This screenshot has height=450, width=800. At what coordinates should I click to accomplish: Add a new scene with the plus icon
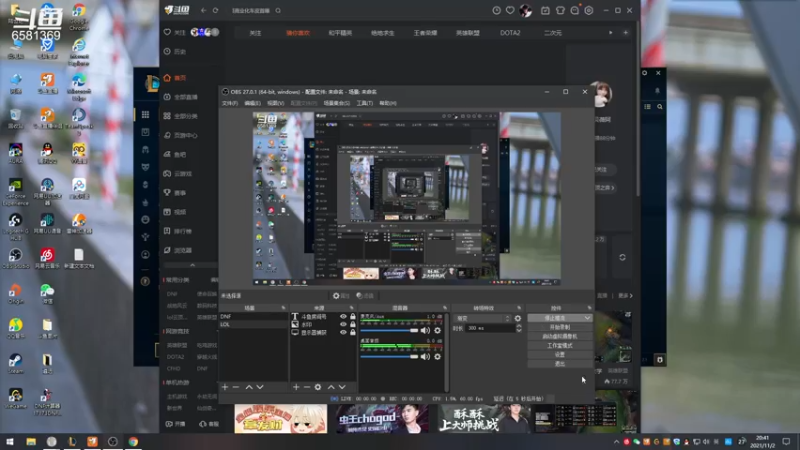[x=225, y=387]
